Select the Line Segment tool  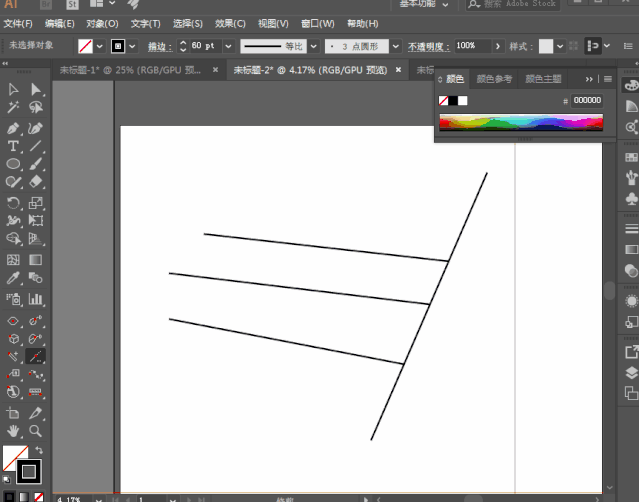(x=36, y=146)
